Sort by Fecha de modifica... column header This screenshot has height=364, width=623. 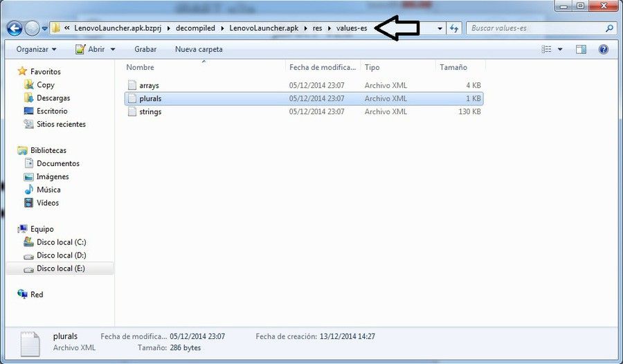(322, 67)
